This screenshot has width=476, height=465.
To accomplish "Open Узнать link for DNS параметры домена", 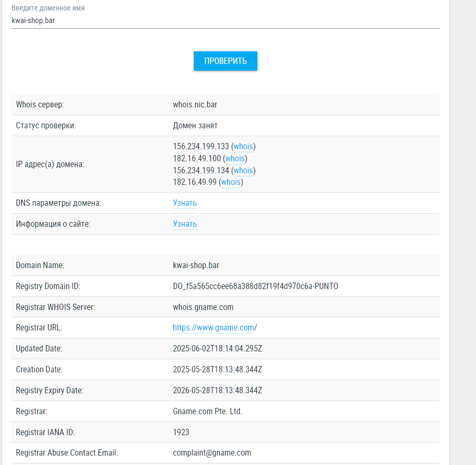I will point(184,203).
